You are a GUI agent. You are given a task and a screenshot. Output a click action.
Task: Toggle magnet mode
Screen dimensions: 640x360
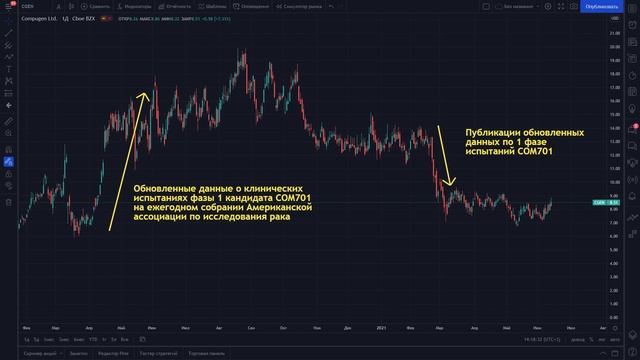[x=9, y=149]
